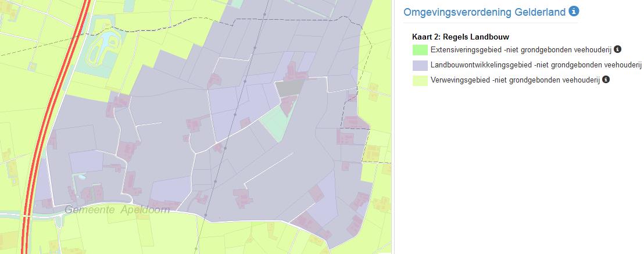This screenshot has height=254, width=644.
Task: Click the green Extensiveringsgebied legend swatch
Action: tap(420, 50)
